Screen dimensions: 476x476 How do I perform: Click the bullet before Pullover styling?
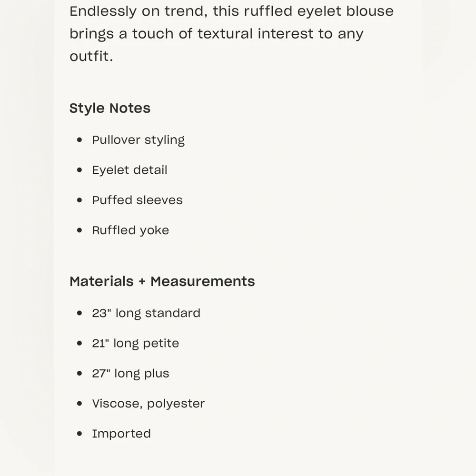79,139
